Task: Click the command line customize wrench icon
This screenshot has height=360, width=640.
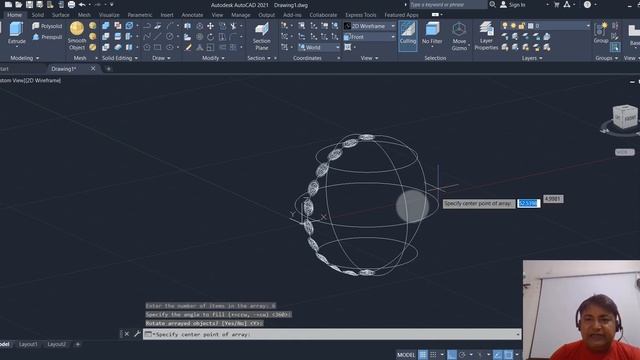Action: [137, 334]
